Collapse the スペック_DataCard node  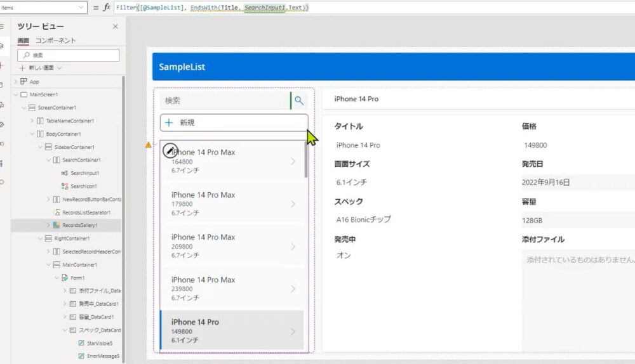coord(65,330)
